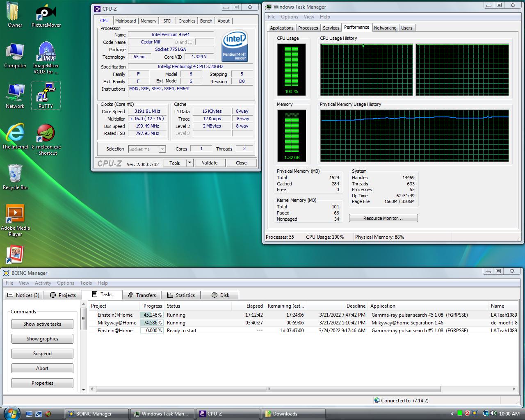Switch to About tab in CPU-Z
This screenshot has height=420, width=525.
coord(224,21)
